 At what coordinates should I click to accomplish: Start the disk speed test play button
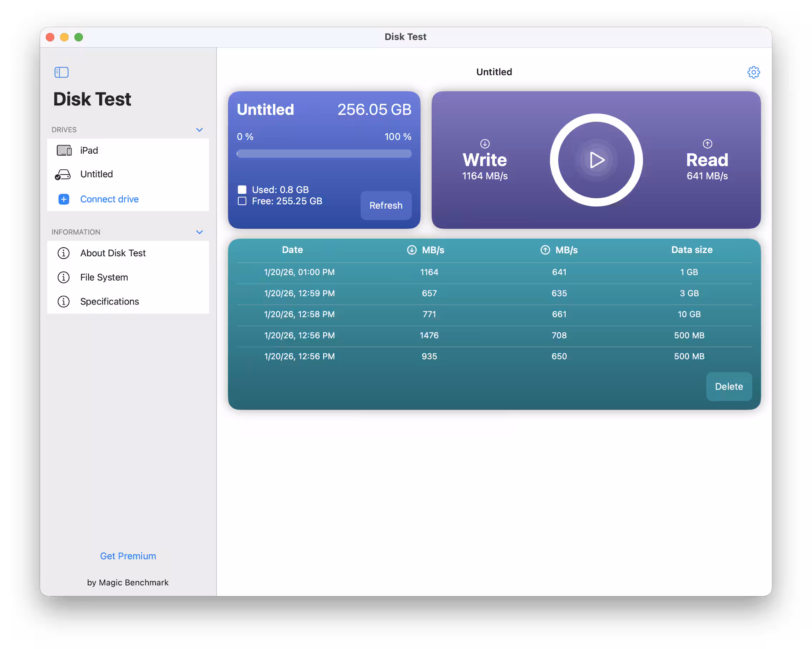[596, 160]
